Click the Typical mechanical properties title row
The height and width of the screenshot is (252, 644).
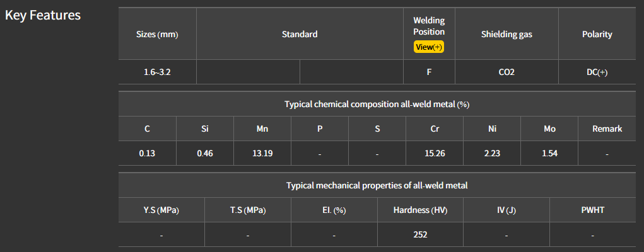pyautogui.click(x=377, y=185)
